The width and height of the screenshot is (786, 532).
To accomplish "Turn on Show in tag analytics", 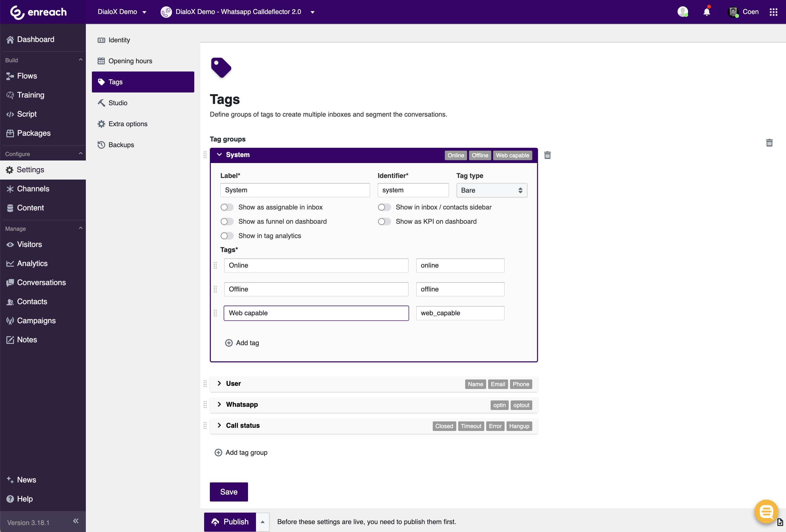I will coord(227,235).
